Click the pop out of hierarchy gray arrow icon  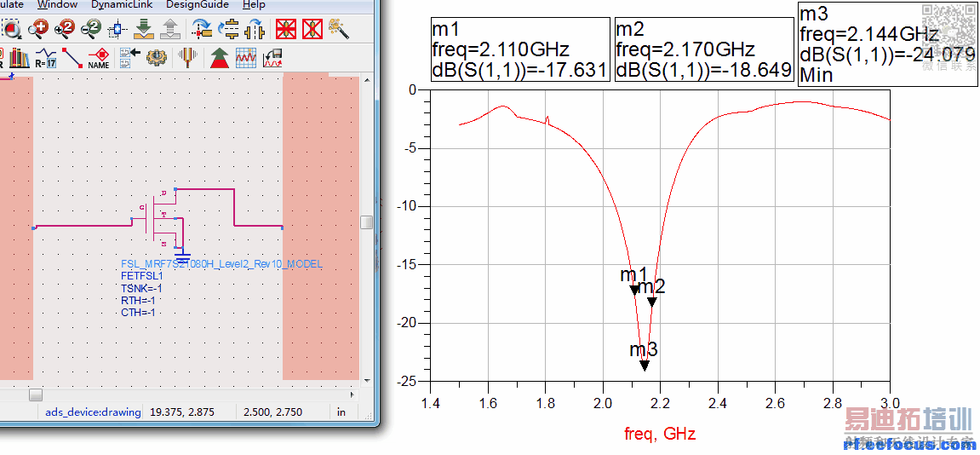170,28
